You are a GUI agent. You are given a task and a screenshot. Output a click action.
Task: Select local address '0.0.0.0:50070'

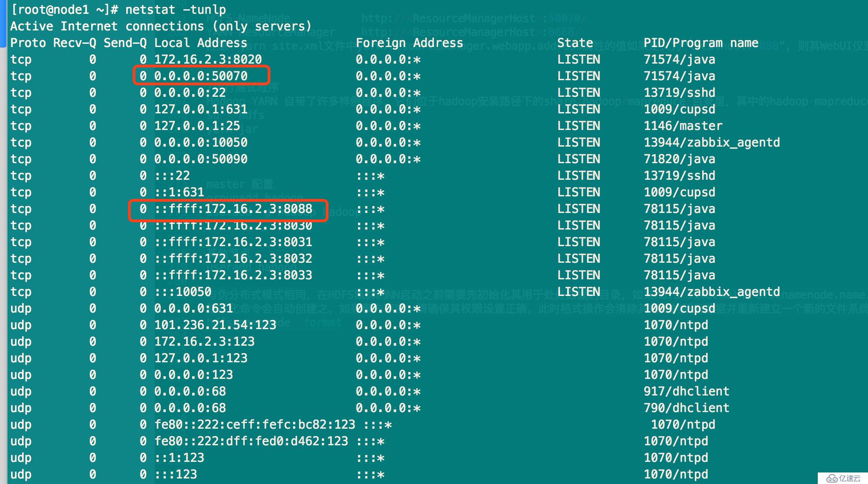pyautogui.click(x=201, y=76)
